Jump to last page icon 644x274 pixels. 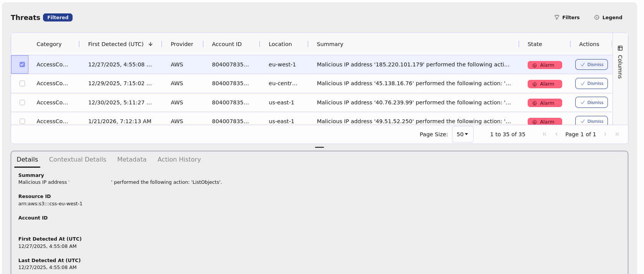coord(617,134)
